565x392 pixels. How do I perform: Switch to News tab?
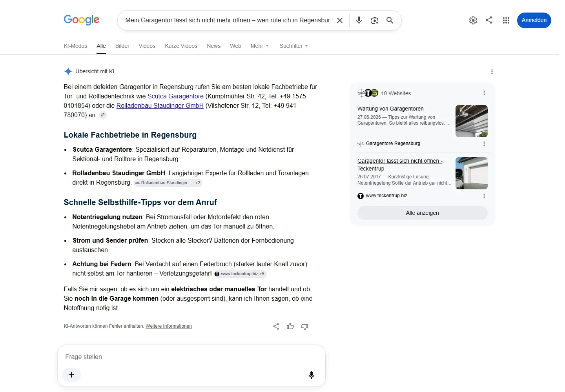click(x=214, y=46)
